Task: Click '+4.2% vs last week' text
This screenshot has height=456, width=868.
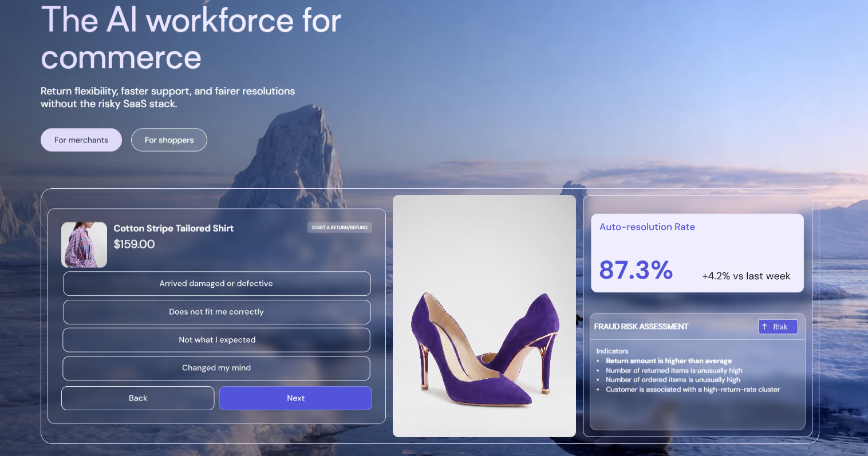Action: (746, 276)
